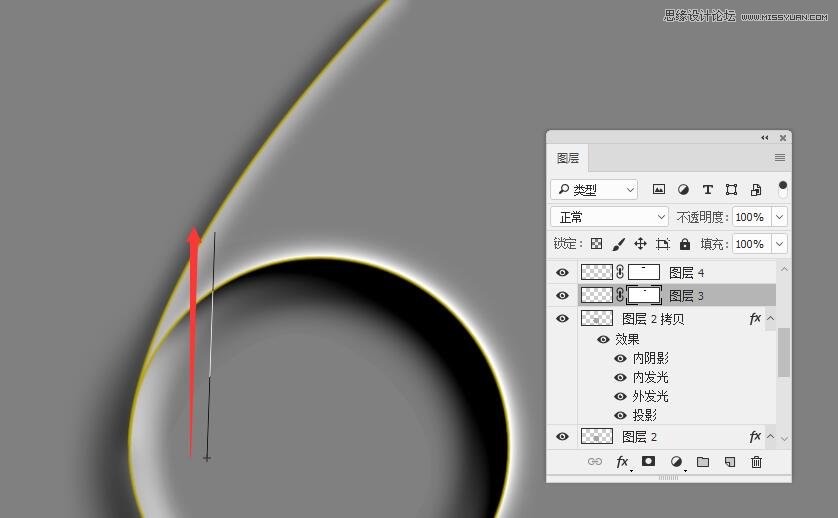Click the 不透明度 value field
Viewport: 838px width, 518px height.
point(751,217)
